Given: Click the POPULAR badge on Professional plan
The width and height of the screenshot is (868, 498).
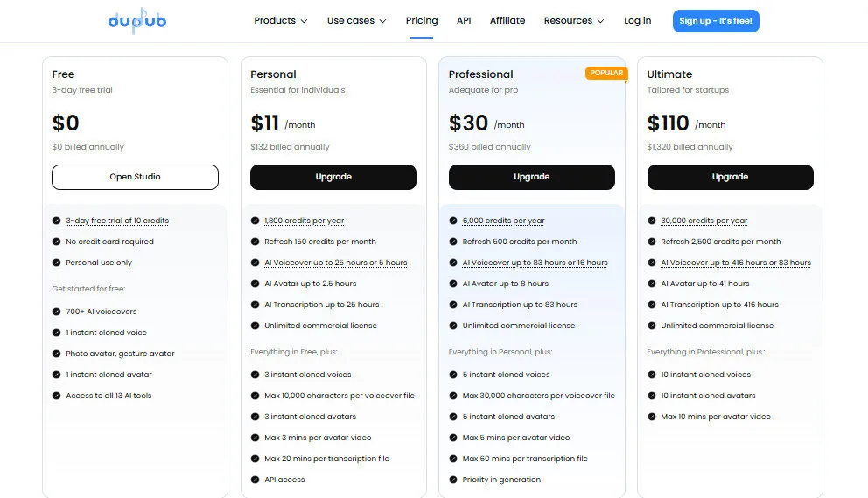Looking at the screenshot, I should 606,73.
